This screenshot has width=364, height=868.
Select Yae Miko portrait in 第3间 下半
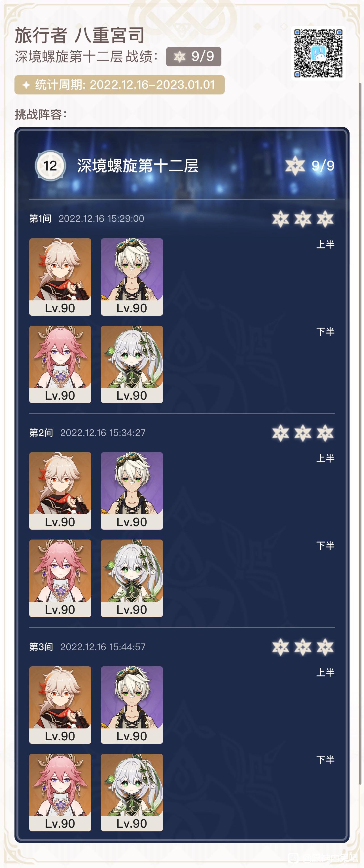pos(60,792)
